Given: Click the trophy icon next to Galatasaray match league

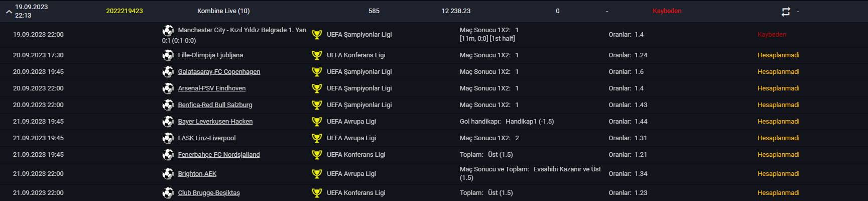Looking at the screenshot, I should tap(317, 72).
